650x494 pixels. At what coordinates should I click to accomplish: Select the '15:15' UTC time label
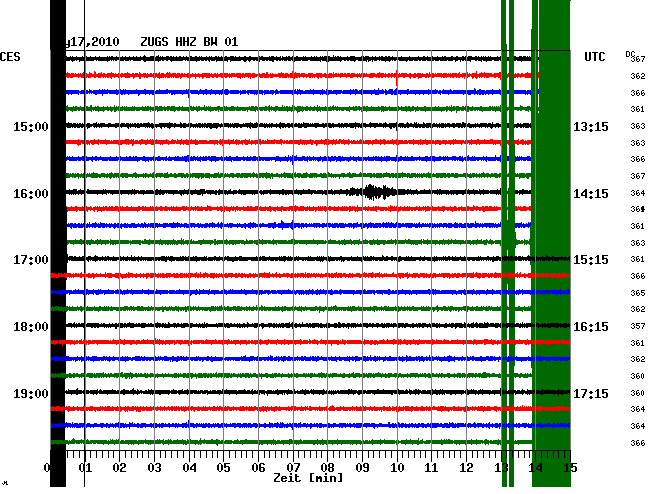point(591,260)
